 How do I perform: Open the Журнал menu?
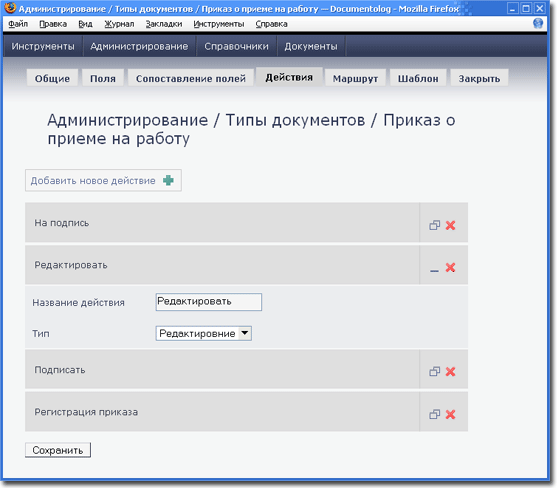tap(119, 24)
